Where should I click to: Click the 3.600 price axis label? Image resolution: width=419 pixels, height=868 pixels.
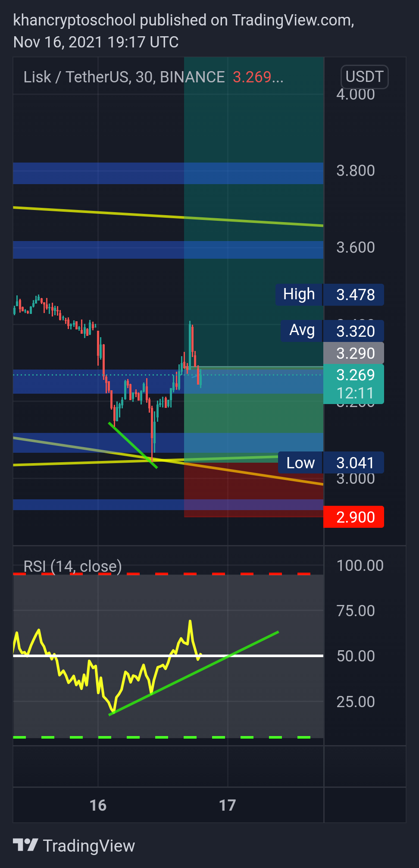point(356,248)
